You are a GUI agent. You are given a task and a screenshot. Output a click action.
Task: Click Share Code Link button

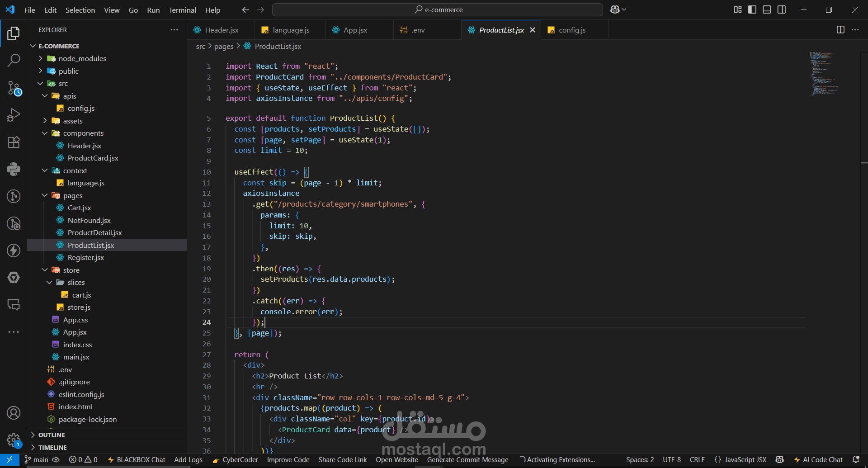342,459
